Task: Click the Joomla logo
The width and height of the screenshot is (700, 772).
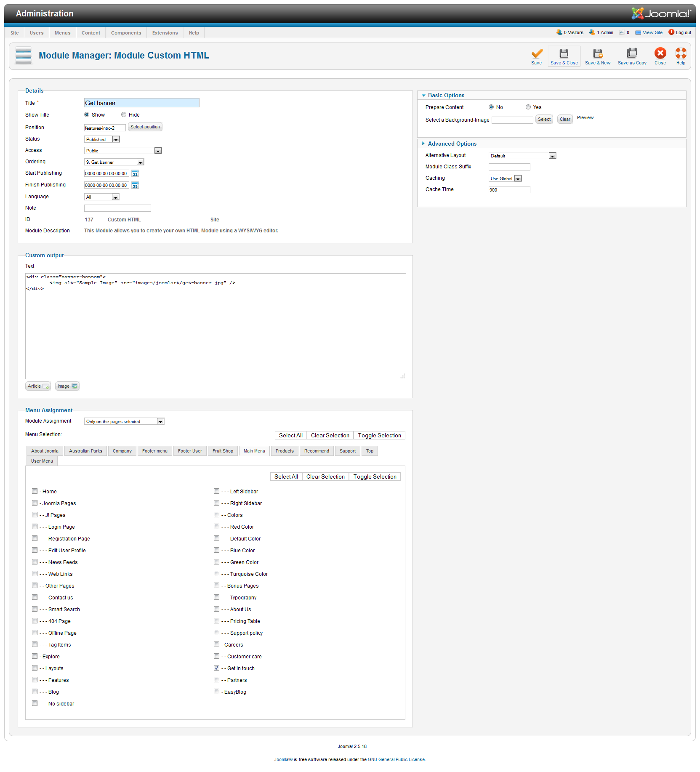Action: click(x=661, y=13)
